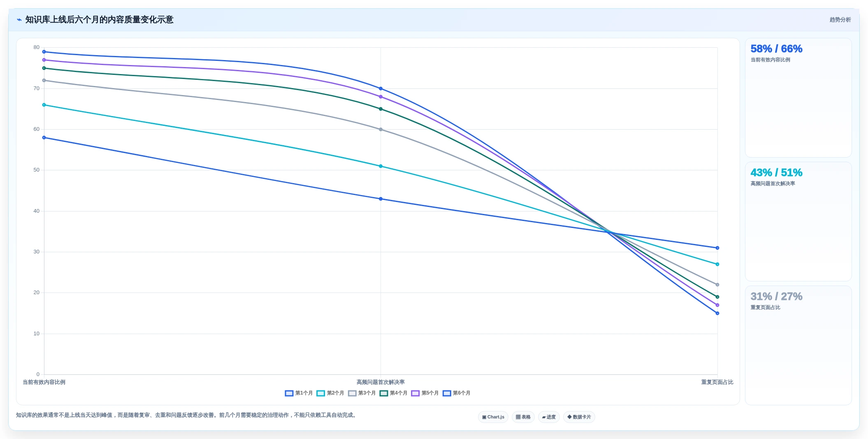
Task: Click the x-axis label 当前有效内容比例
Action: [44, 383]
